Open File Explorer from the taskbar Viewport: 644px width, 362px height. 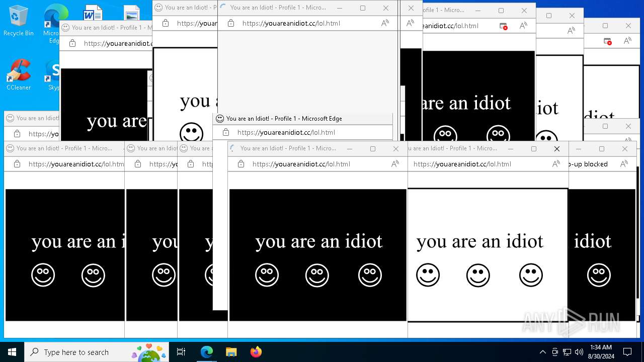tap(231, 352)
